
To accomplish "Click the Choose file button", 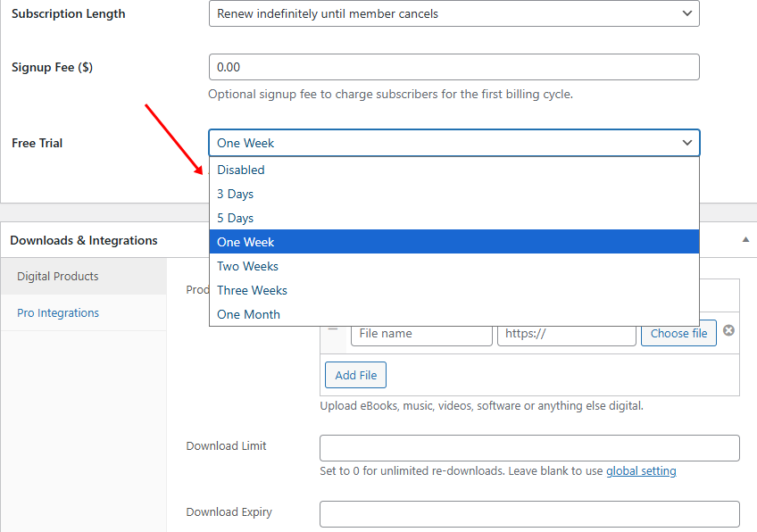I will pyautogui.click(x=678, y=333).
